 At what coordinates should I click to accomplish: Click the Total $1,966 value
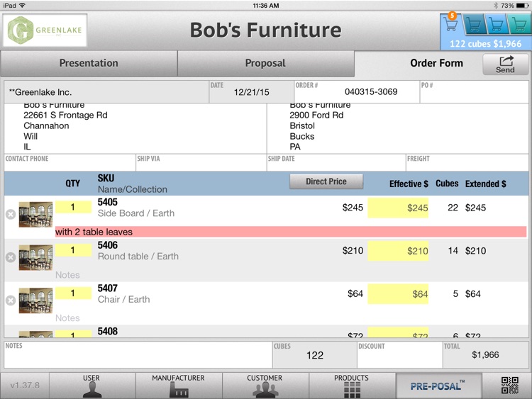coord(485,355)
